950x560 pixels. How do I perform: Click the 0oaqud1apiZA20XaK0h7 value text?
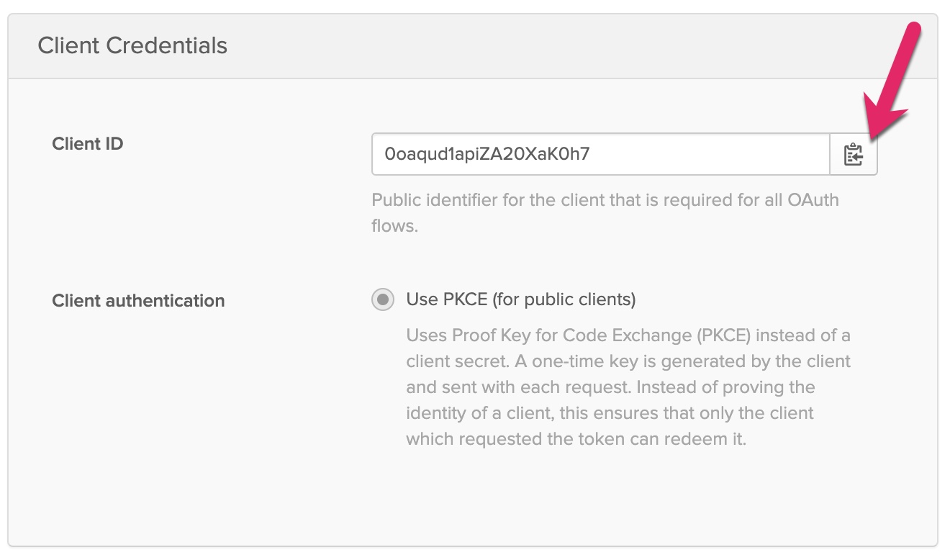487,154
